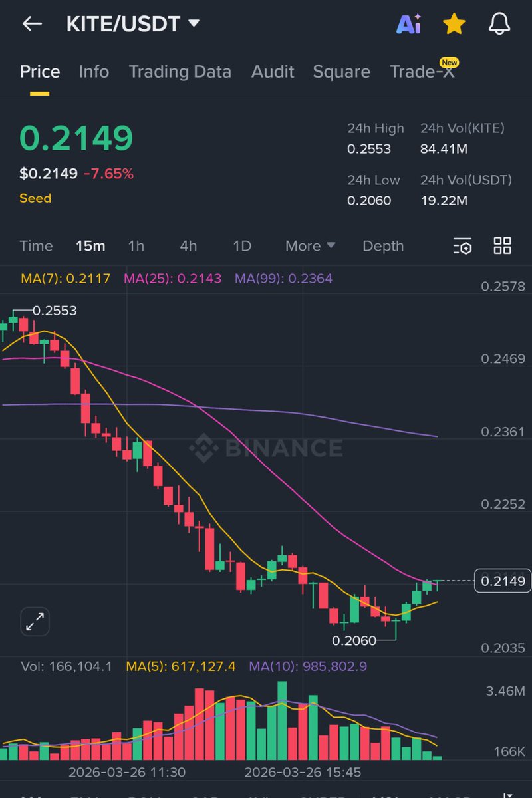
Task: Select the 15m chart interval
Action: coord(90,246)
